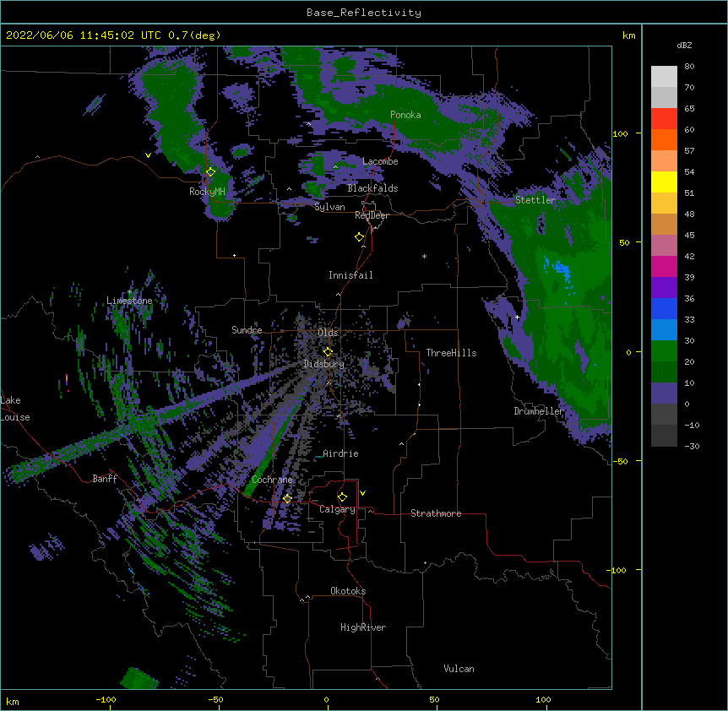Click the white asterisk east of Innisfail

point(424,257)
